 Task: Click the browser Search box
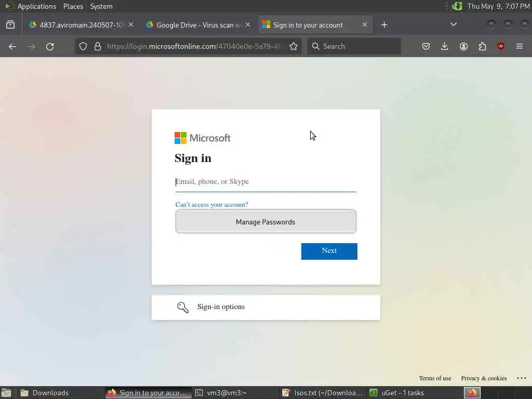(354, 46)
